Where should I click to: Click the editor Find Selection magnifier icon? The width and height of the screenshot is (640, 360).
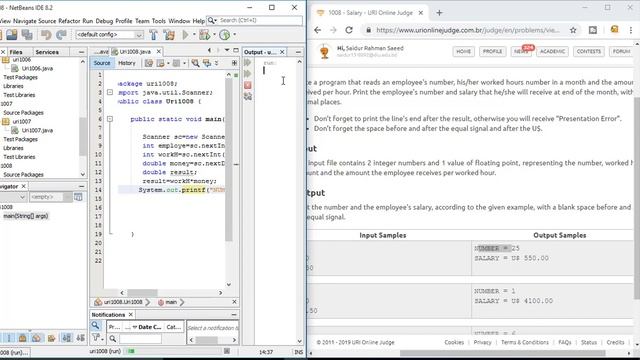(195, 63)
